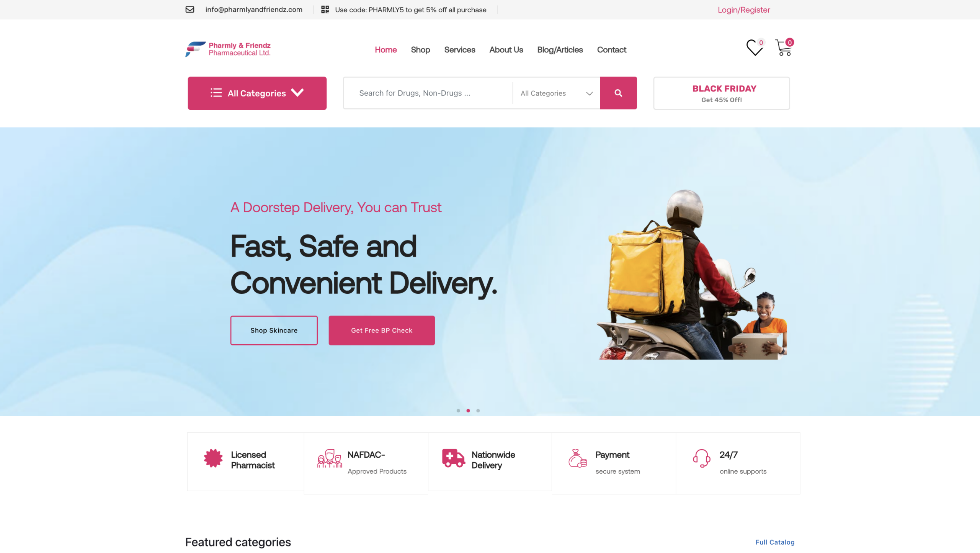
Task: Select the third slider dot
Action: pyautogui.click(x=478, y=411)
